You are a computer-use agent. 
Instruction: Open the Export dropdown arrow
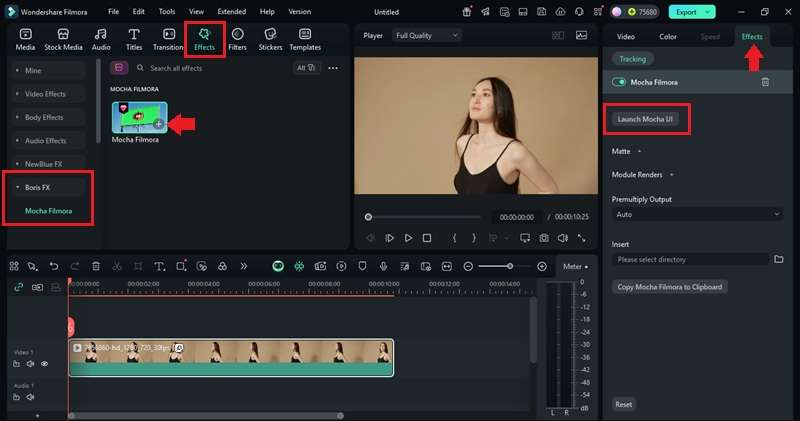point(708,12)
